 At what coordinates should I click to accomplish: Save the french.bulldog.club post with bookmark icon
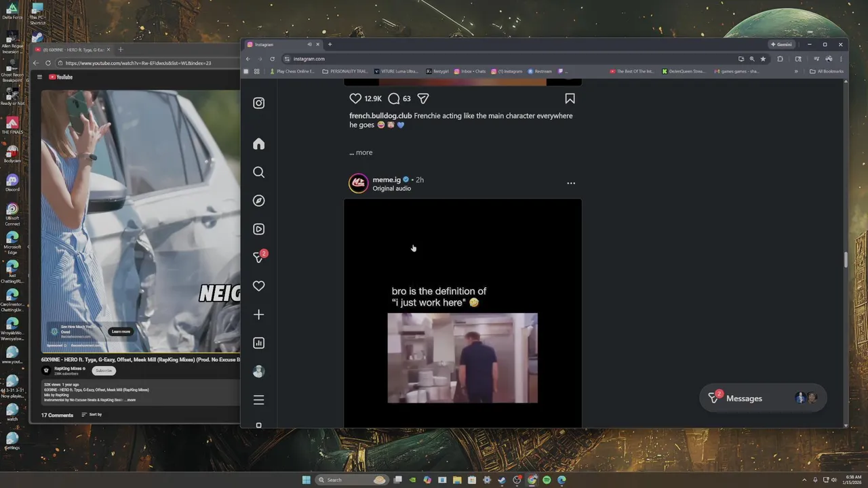click(x=570, y=98)
